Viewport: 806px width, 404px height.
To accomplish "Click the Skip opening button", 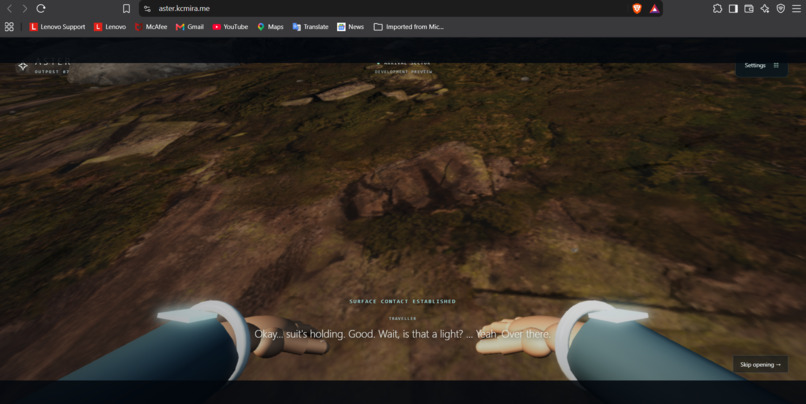I will point(760,364).
